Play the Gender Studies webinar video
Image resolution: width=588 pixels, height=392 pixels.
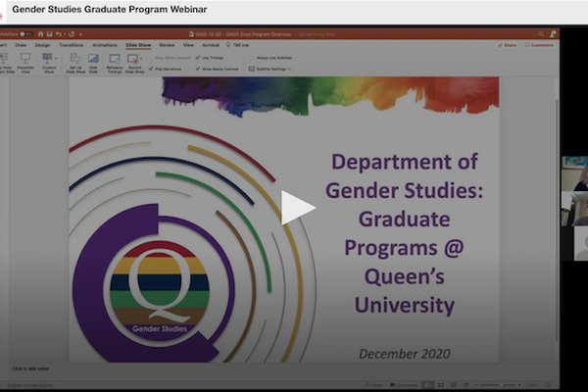(299, 208)
